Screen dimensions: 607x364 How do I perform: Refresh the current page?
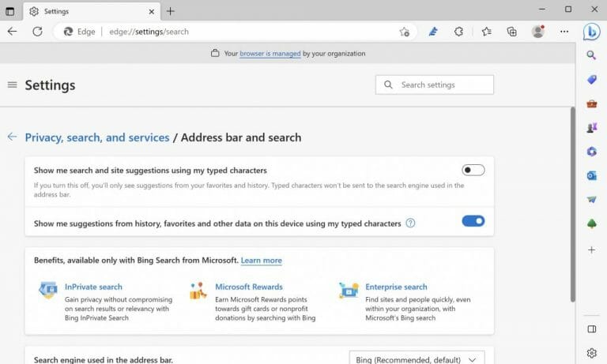[x=38, y=32]
